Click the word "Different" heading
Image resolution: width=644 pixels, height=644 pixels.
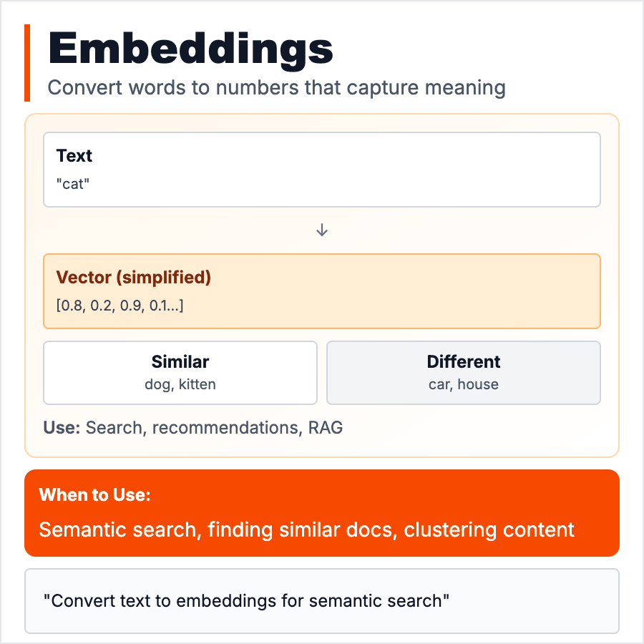[x=464, y=361]
